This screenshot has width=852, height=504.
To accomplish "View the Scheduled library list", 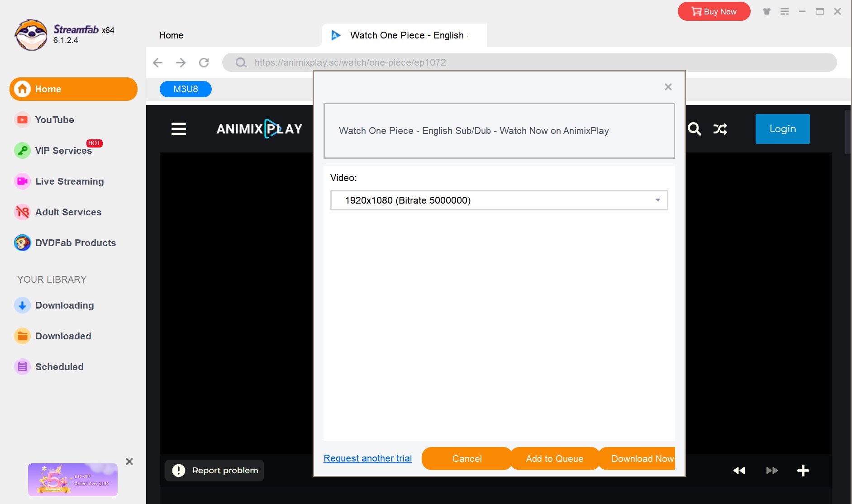I will coord(59,367).
